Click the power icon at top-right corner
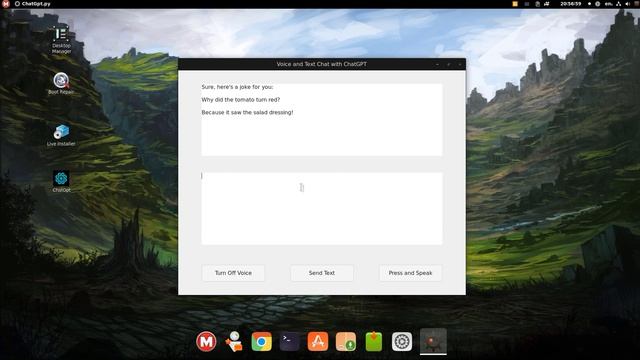 [636, 4]
